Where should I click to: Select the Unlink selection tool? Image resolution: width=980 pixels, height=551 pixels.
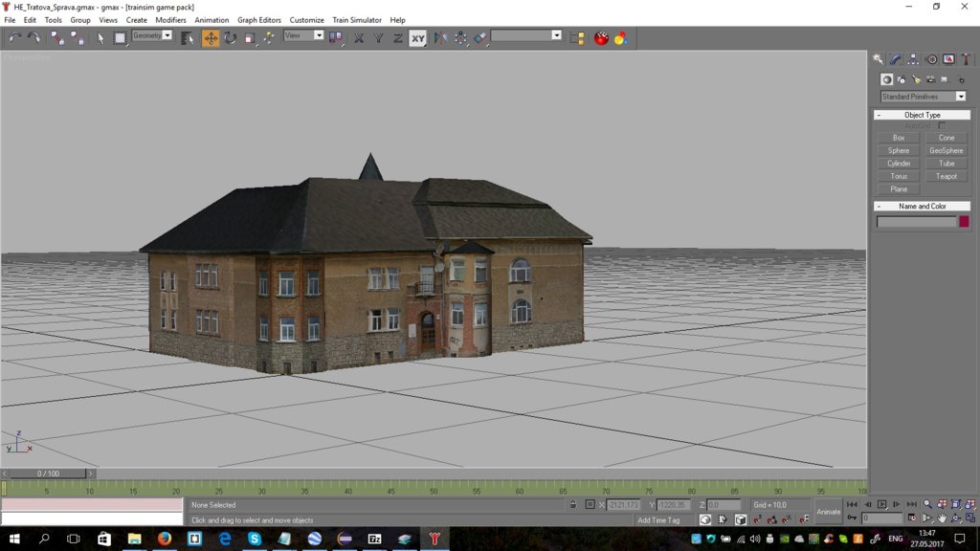click(x=78, y=38)
